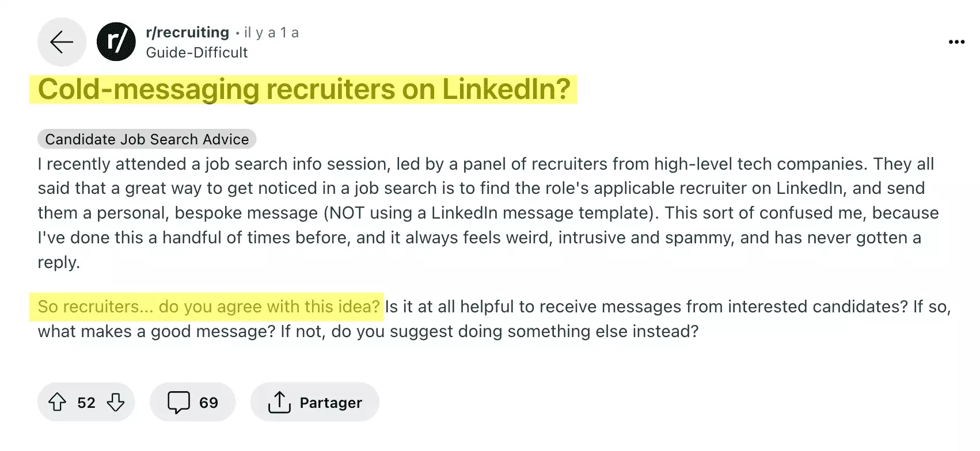This screenshot has width=980, height=451.
Task: Click the highlighted 'So recruiters... do you agree' sentence
Action: [x=208, y=307]
